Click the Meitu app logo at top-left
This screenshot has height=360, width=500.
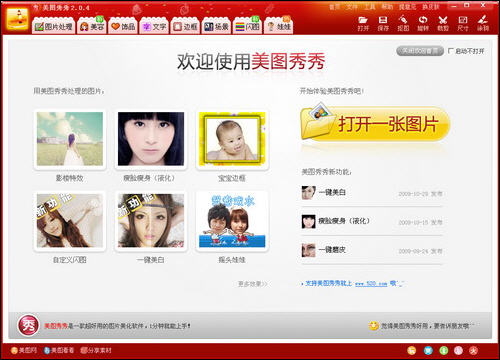tap(18, 19)
